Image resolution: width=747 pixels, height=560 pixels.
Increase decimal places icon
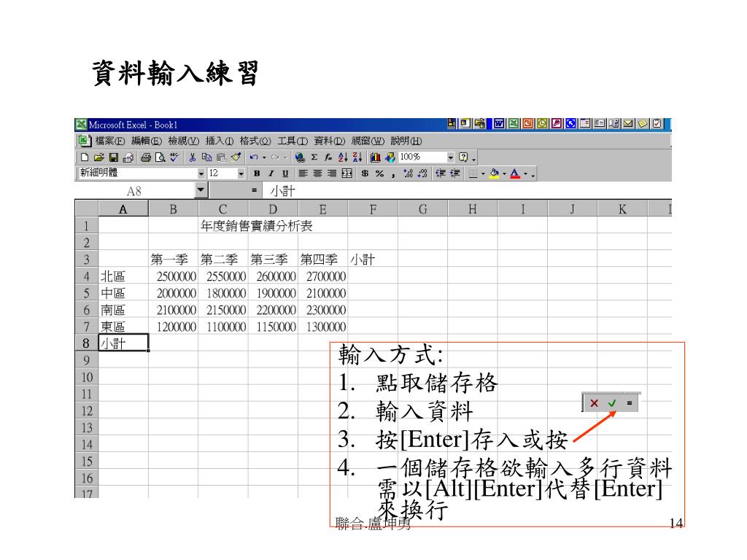[409, 174]
